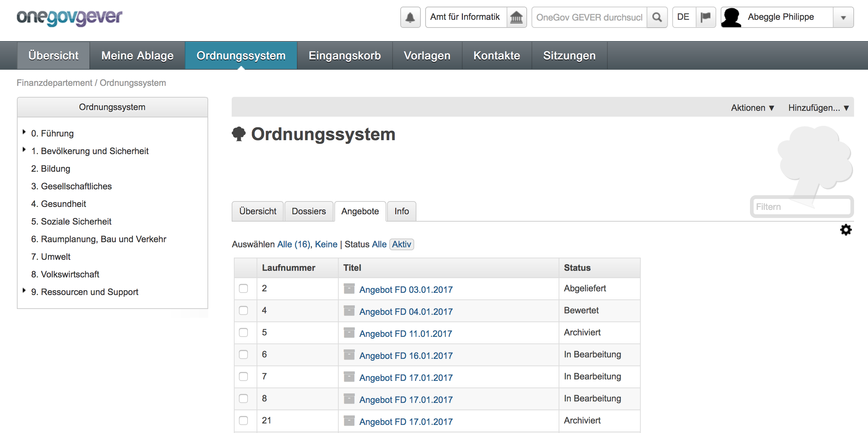Click the search magnifier icon

[x=657, y=17]
